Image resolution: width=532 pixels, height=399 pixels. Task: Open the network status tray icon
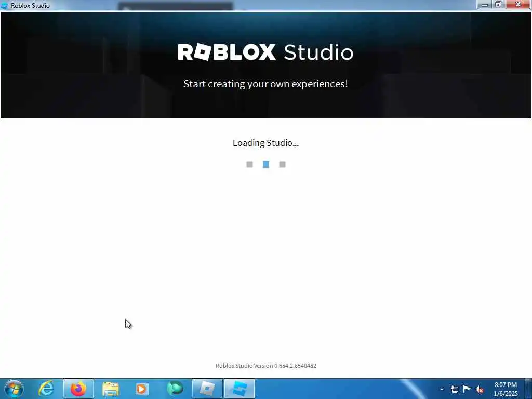pyautogui.click(x=455, y=389)
